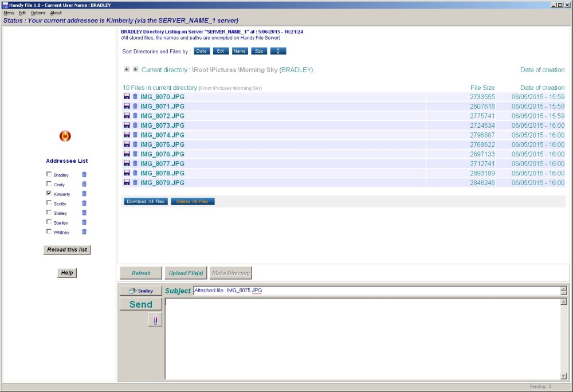The image size is (573, 392).
Task: Click the save icon for IMG_8074.JPG
Action: click(x=127, y=135)
